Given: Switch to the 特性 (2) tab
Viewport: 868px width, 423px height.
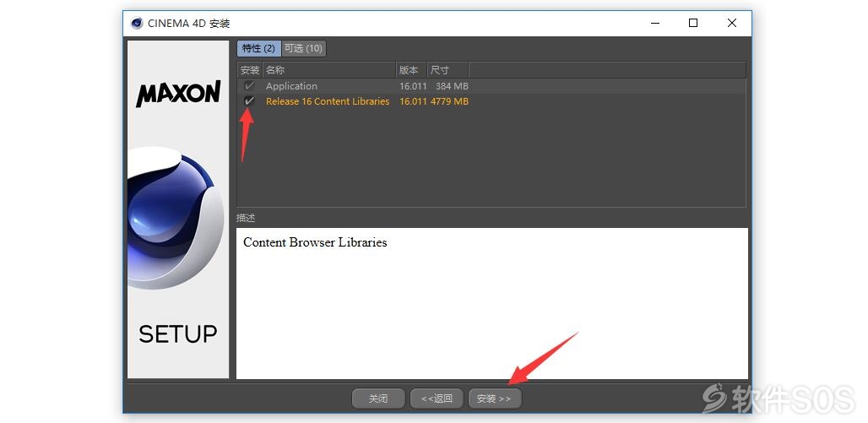Looking at the screenshot, I should [258, 48].
